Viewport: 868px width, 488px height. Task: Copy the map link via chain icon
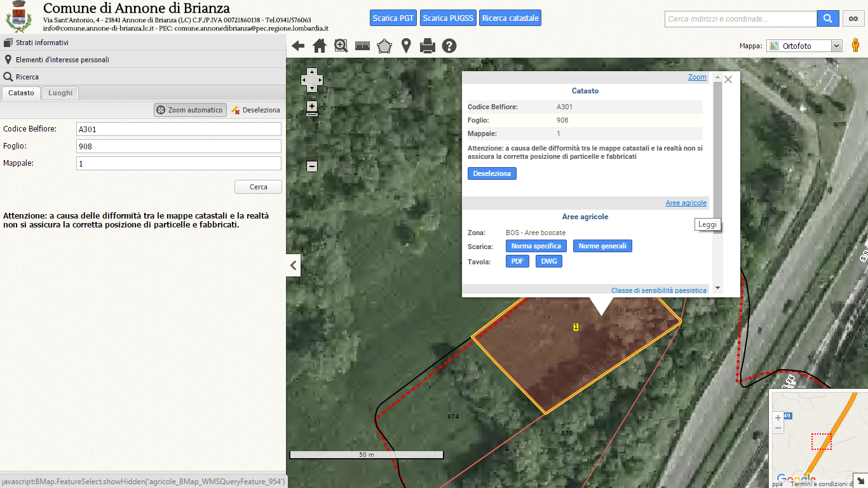(x=853, y=19)
